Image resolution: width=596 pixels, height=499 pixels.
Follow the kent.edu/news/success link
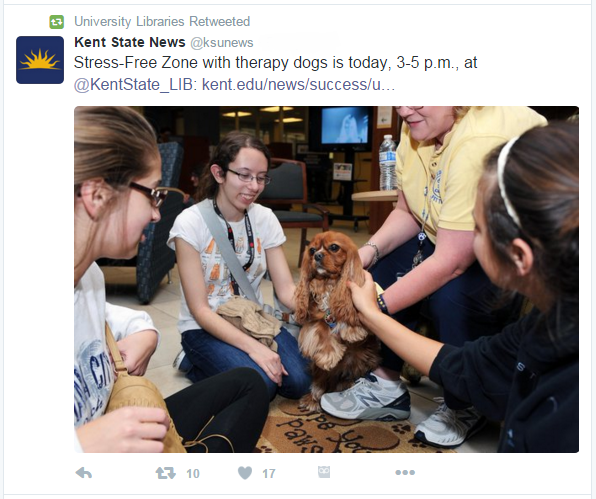click(298, 84)
